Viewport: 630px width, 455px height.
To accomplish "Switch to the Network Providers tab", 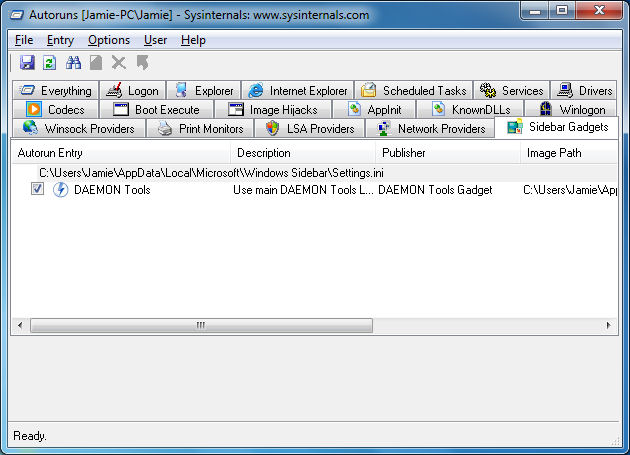I will (430, 129).
